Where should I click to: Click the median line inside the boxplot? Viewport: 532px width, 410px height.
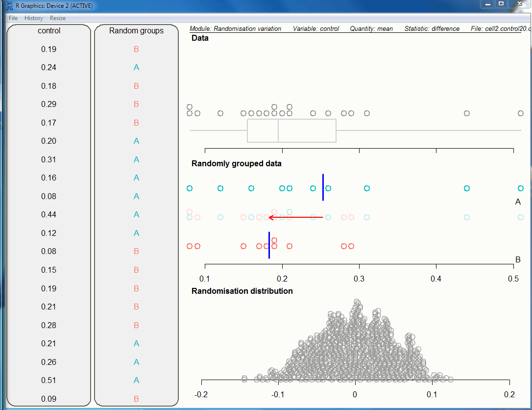click(278, 130)
